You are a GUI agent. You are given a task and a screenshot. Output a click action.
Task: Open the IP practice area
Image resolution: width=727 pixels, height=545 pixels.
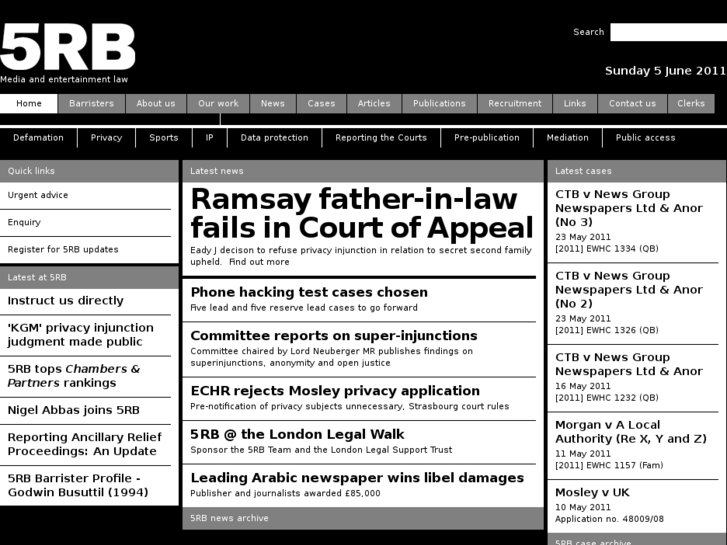coord(210,138)
